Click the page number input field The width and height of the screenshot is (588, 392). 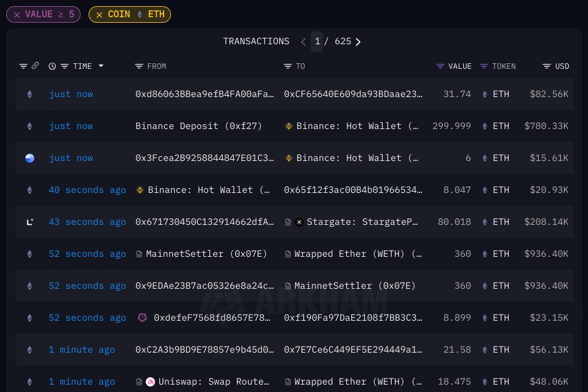point(317,42)
